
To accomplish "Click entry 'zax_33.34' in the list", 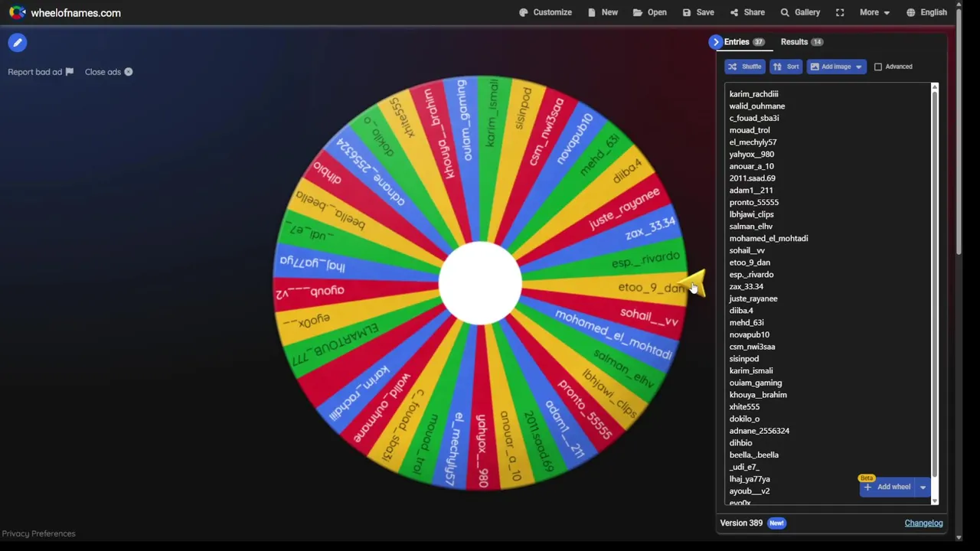I will coord(746,287).
